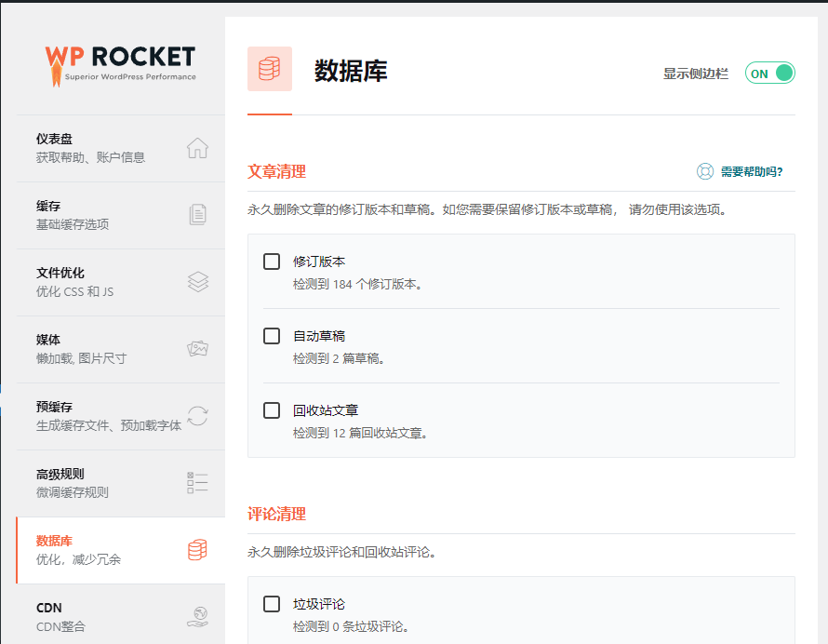Check the 修订版本 checkbox
This screenshot has height=644, width=828.
point(272,262)
